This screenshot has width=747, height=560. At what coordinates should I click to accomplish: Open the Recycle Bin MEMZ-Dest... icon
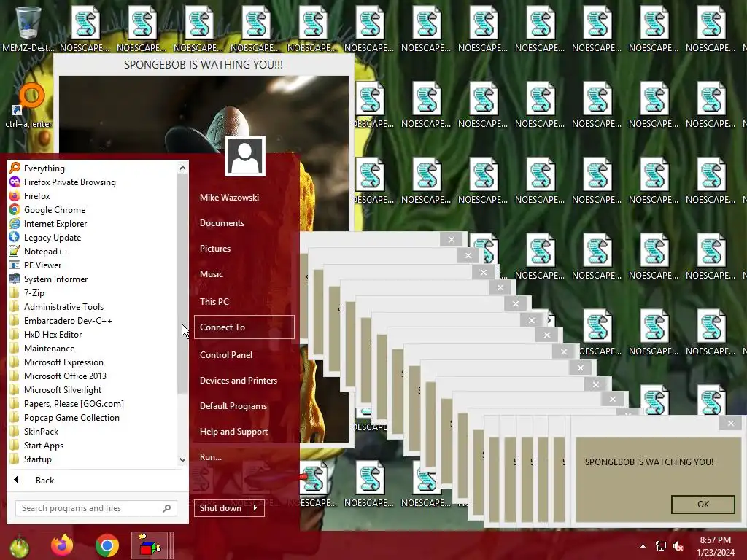point(28,28)
